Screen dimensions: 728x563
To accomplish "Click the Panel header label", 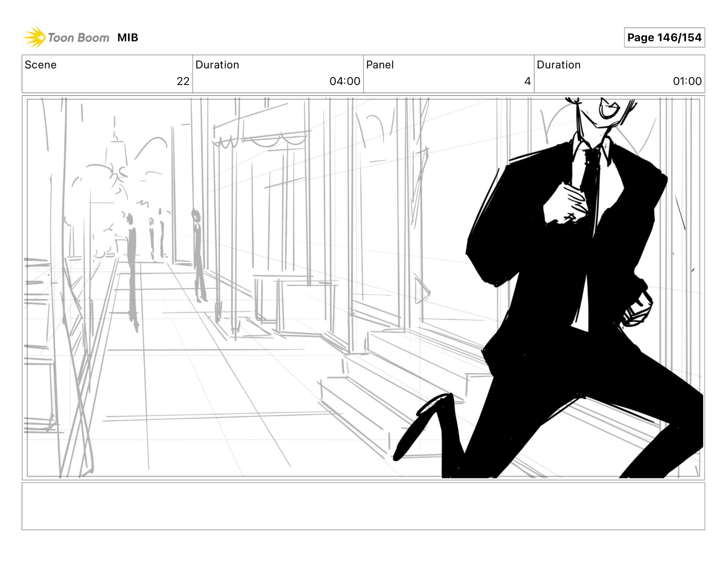I will click(380, 65).
